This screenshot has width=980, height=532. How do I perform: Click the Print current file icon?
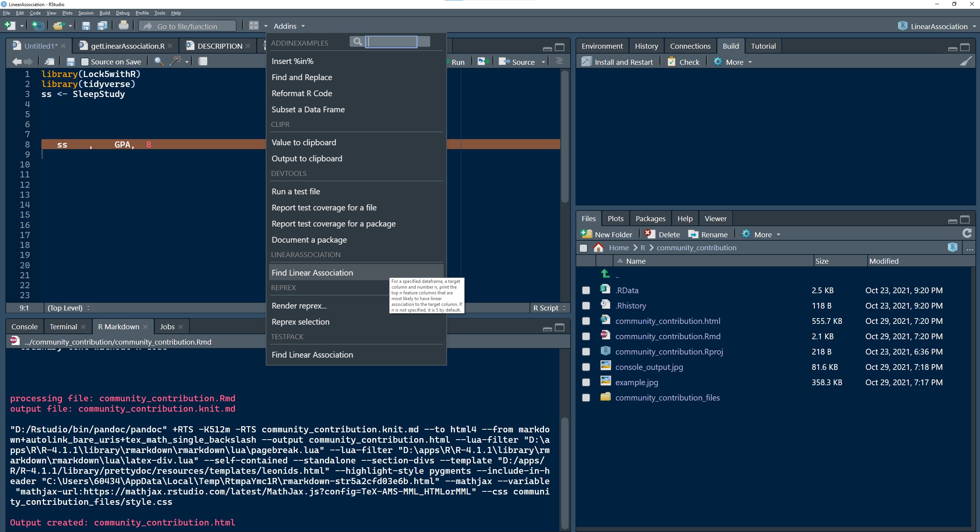123,26
